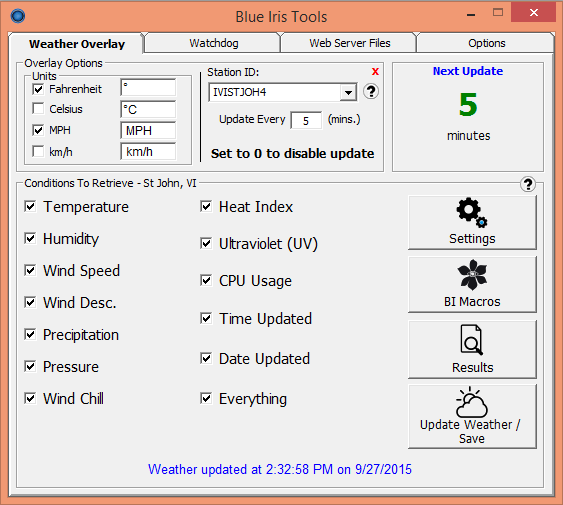Image resolution: width=563 pixels, height=505 pixels.
Task: Uncheck the Humidity checkbox
Action: click(x=30, y=238)
